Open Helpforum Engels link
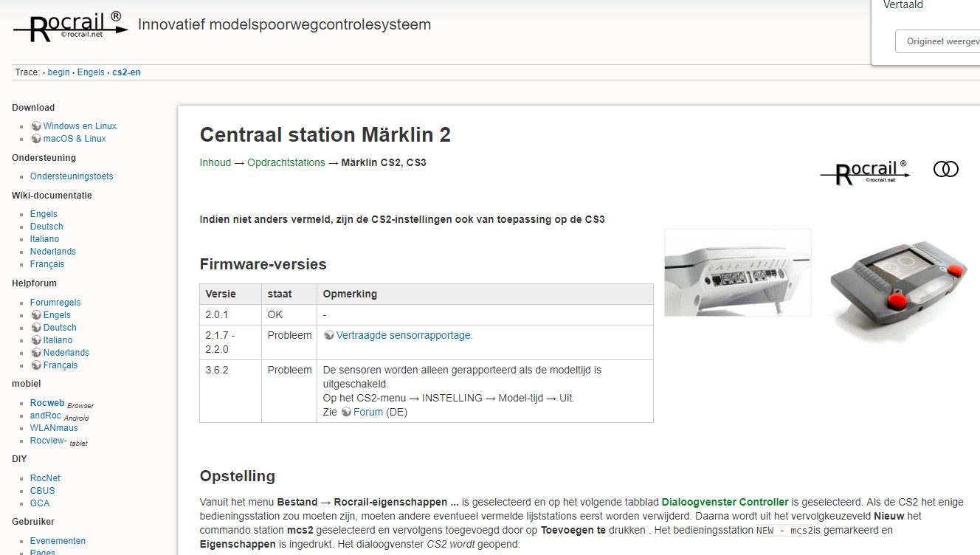Screen dimensions: 980x555 click(x=57, y=315)
